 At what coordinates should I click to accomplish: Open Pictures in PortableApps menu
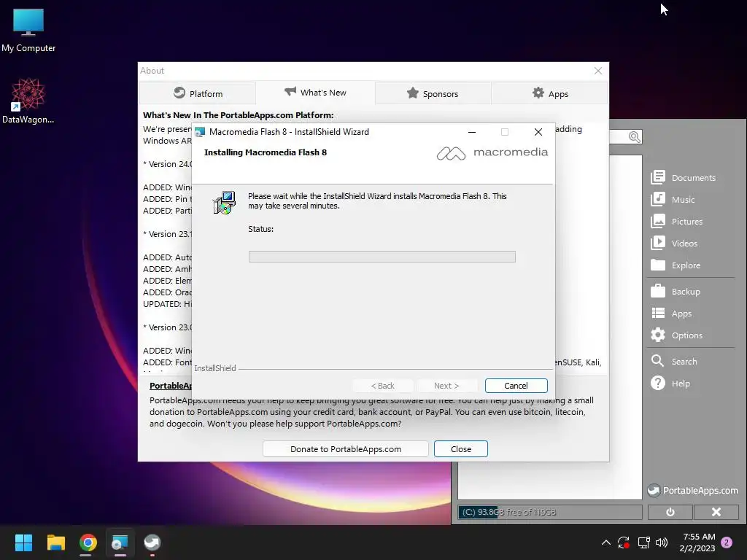click(676, 222)
